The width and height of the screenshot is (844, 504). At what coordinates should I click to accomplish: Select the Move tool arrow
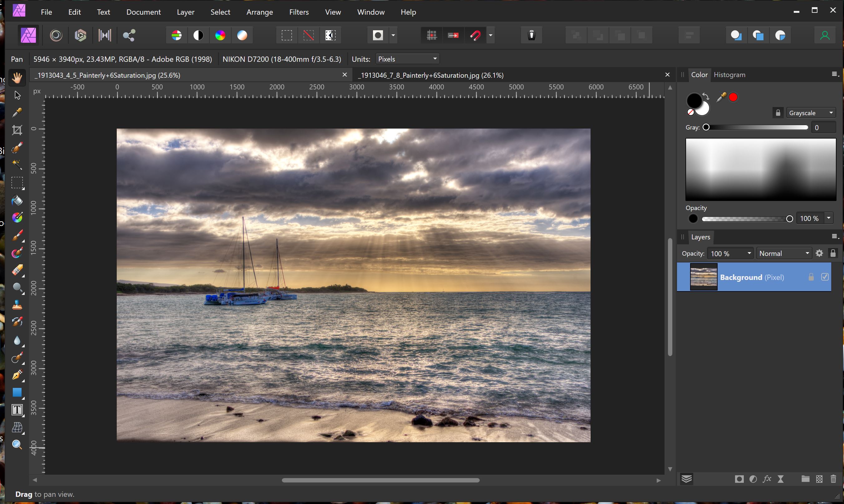17,95
